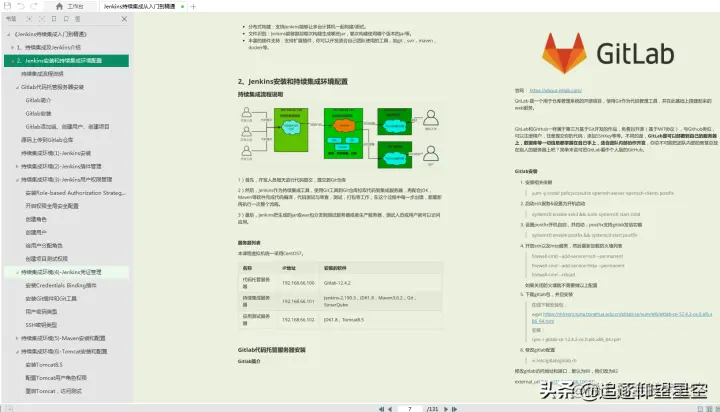
Task: Click the page number input field
Action: [x=410, y=409]
